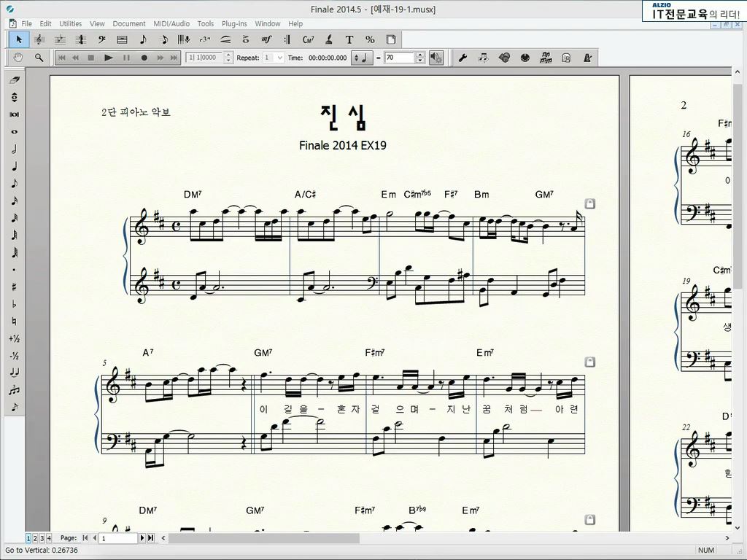Image resolution: width=747 pixels, height=560 pixels.
Task: Toggle the grace note tool
Action: coord(15,407)
